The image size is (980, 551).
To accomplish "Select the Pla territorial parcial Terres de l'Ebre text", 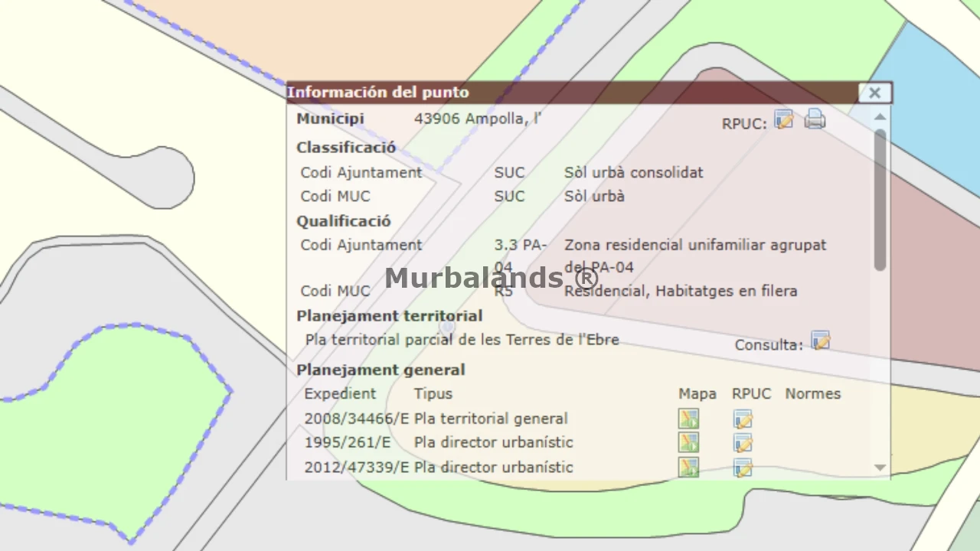I will [x=462, y=339].
